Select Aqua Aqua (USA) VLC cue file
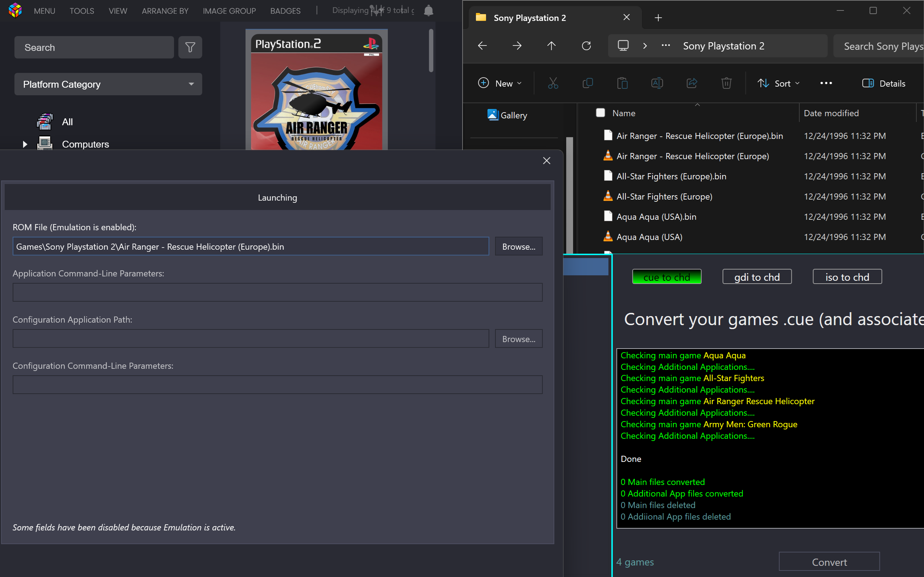 pyautogui.click(x=649, y=237)
